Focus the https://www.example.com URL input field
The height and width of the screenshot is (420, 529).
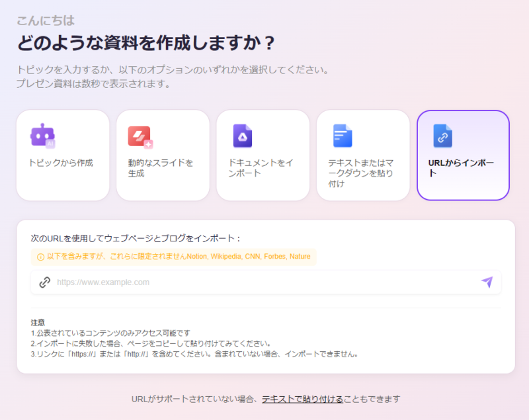point(264,282)
